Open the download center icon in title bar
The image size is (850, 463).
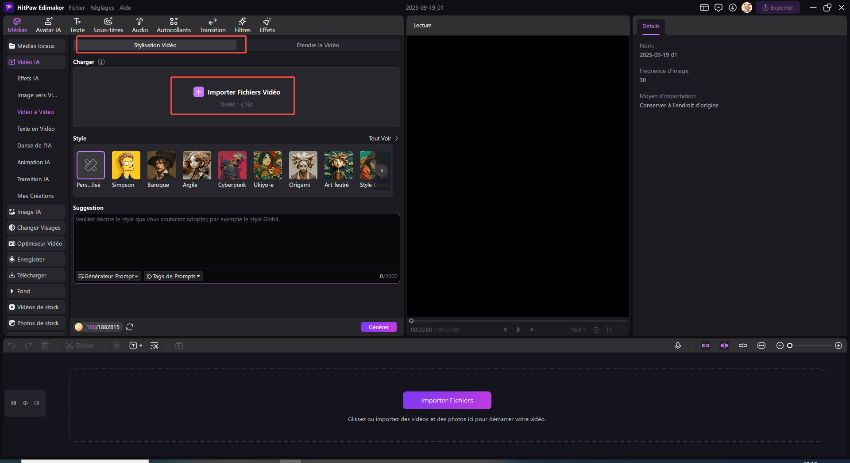(732, 8)
